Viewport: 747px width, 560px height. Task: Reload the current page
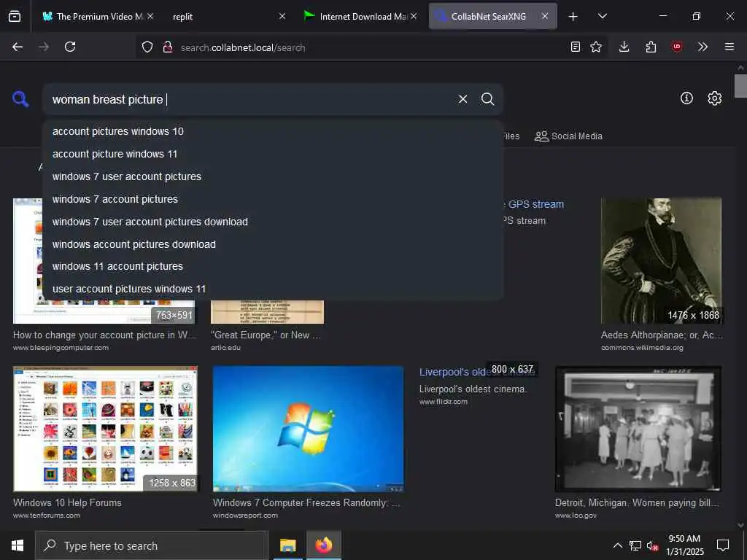click(x=70, y=47)
